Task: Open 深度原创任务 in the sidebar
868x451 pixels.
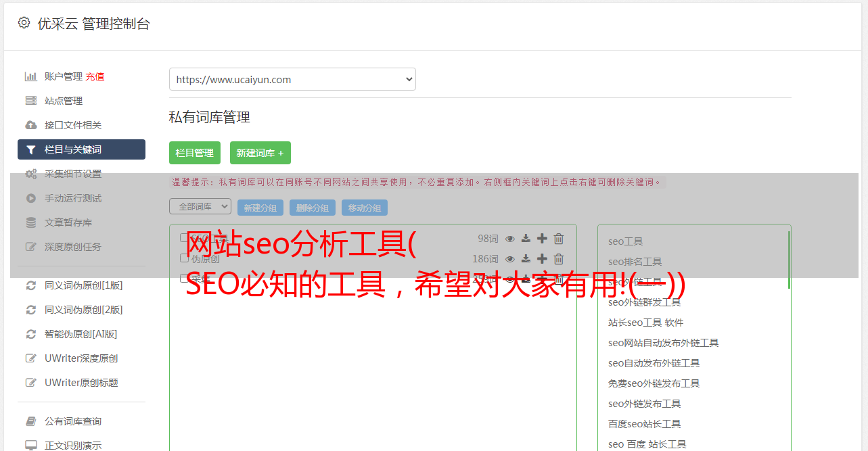Action: click(x=73, y=247)
